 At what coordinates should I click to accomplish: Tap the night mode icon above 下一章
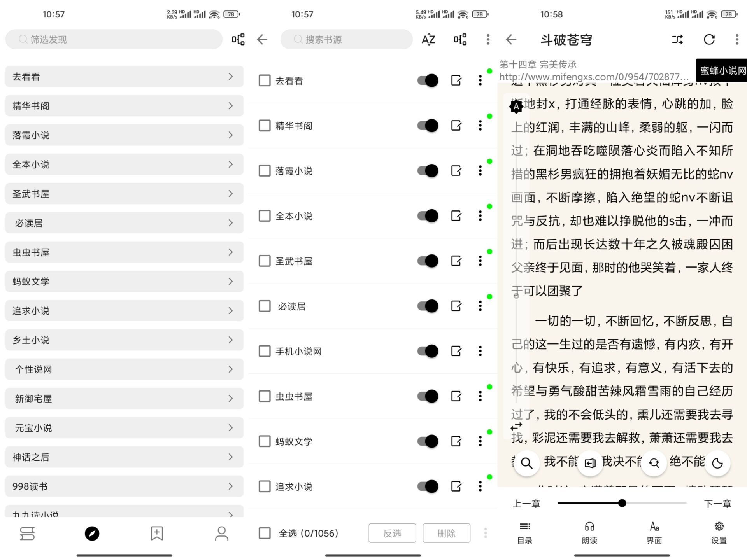click(x=717, y=463)
